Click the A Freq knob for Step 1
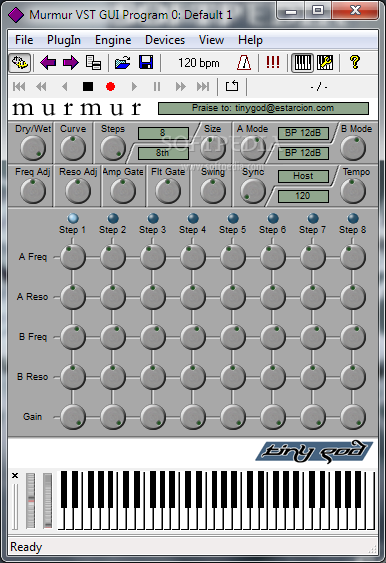This screenshot has height=563, width=386. 73,257
